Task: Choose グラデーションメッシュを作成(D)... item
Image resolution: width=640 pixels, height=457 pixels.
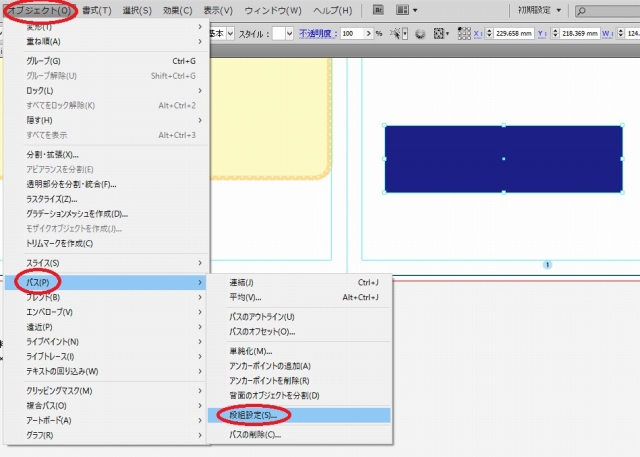Action: click(107, 214)
